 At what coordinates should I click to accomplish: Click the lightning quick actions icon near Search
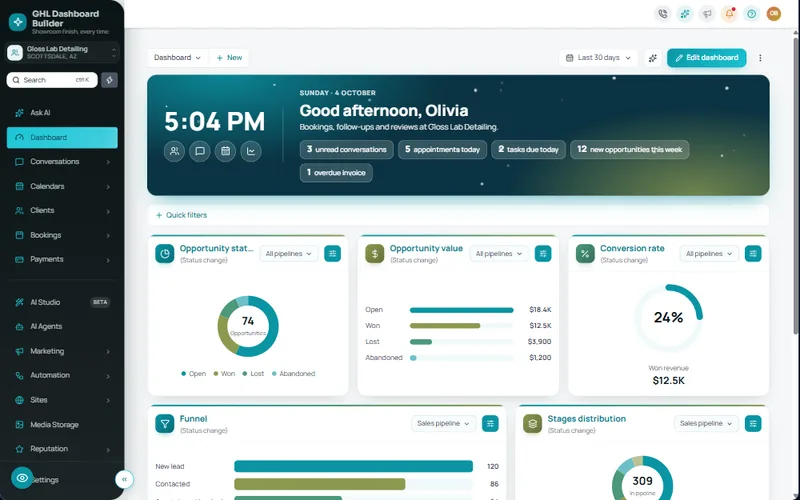coord(109,80)
